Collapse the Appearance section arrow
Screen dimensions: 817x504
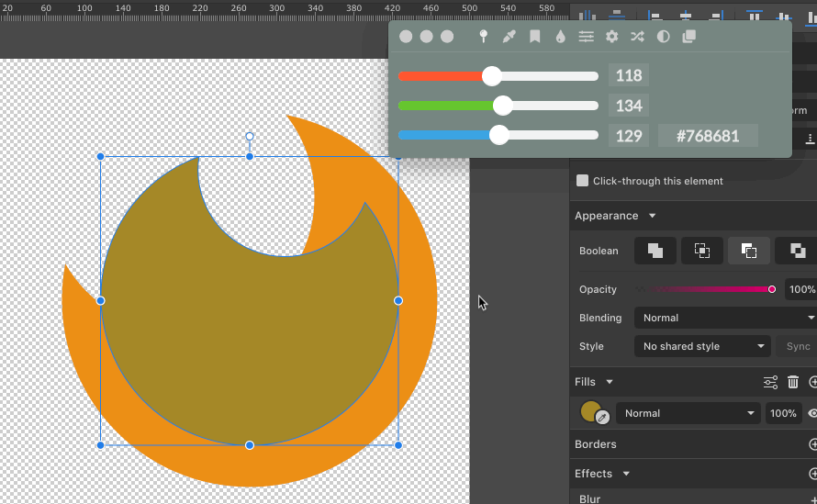click(652, 216)
